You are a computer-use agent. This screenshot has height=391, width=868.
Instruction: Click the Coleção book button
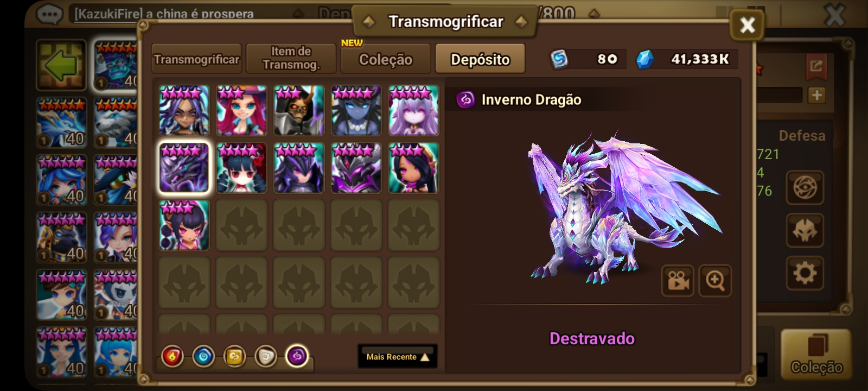[x=816, y=354]
